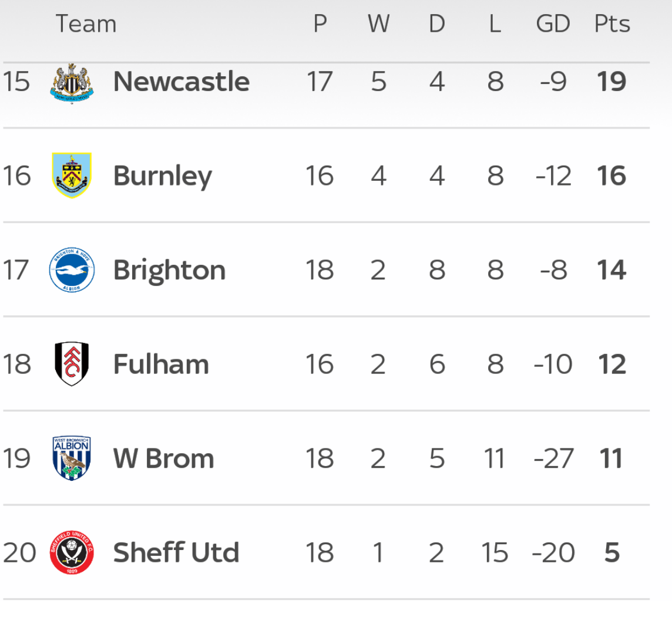This screenshot has height=634, width=672.
Task: Open the W Brom team page
Action: (164, 458)
